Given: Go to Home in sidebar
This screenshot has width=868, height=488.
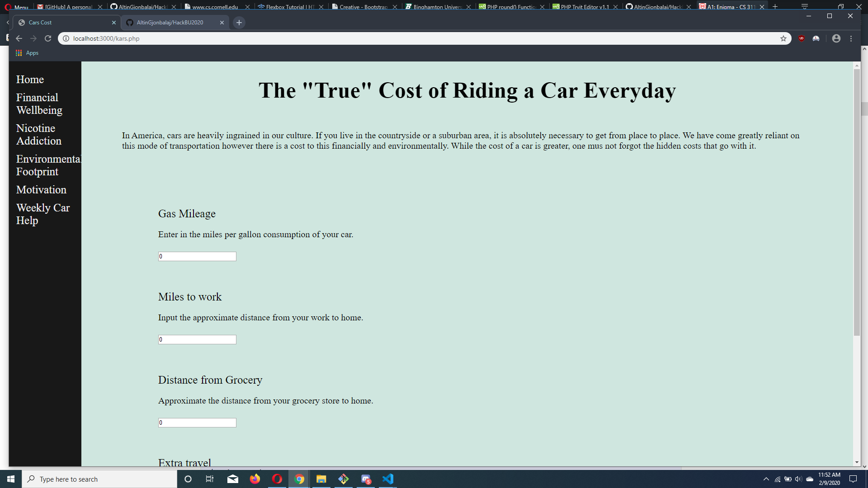Looking at the screenshot, I should 30,80.
